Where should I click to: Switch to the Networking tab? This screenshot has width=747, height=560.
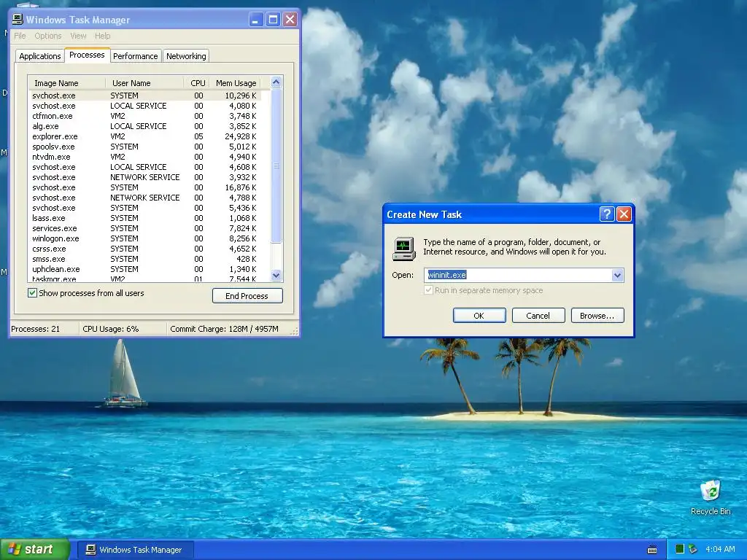186,56
